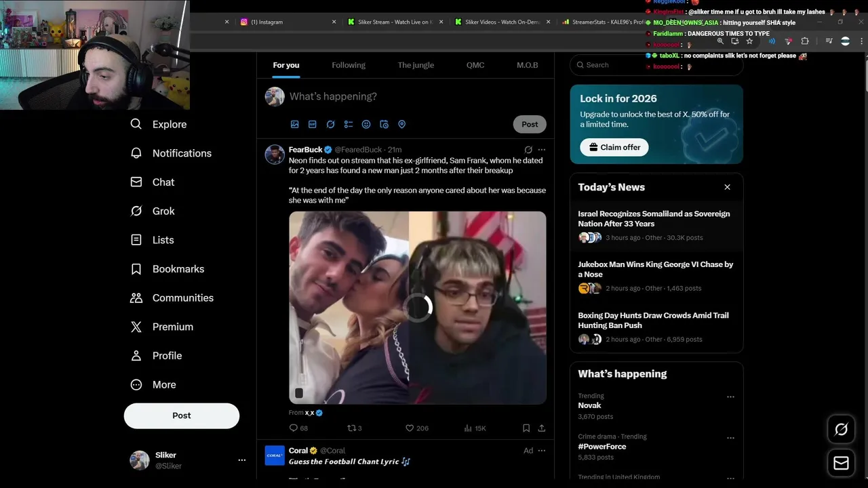Claim the Premium offer

(614, 147)
